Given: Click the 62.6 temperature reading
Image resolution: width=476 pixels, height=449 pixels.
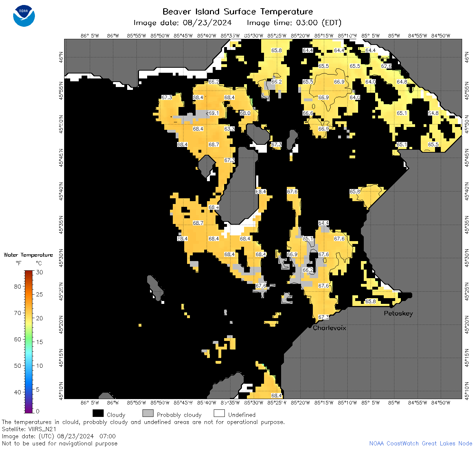Looking at the screenshot, I should point(386,66).
